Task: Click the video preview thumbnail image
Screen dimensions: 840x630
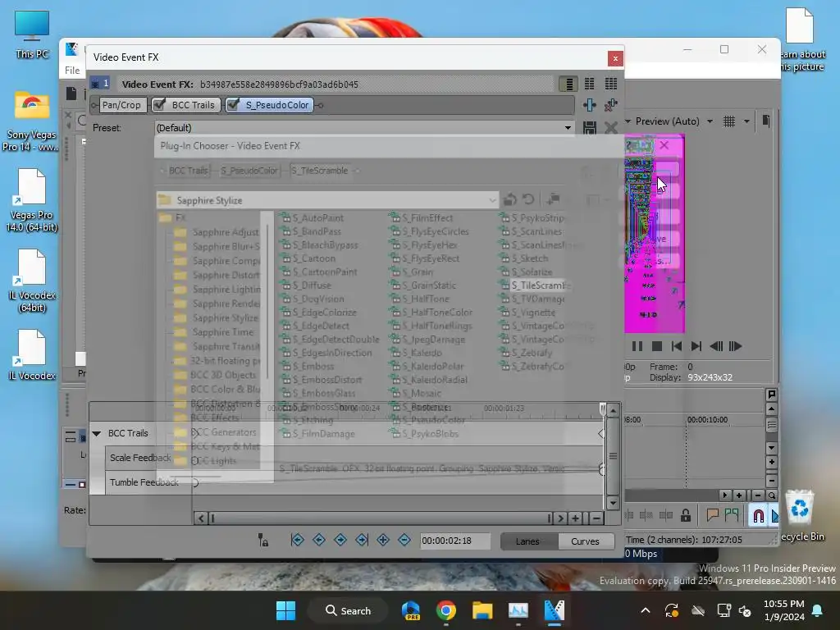Action: (655, 234)
